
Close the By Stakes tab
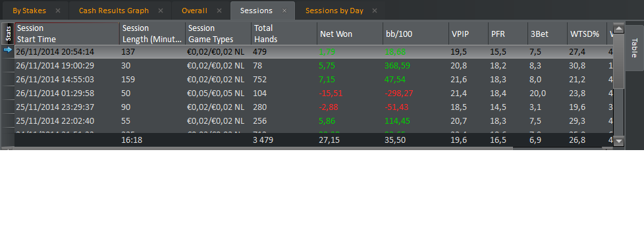[x=58, y=11]
